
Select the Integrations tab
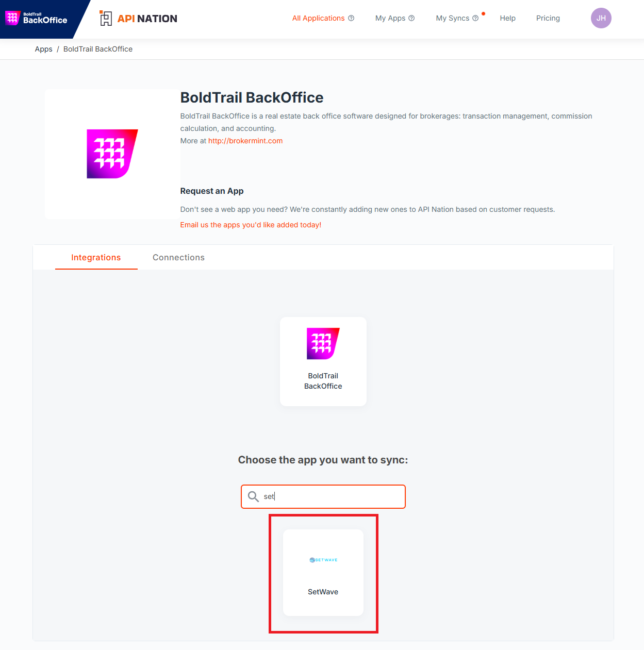[x=96, y=257]
